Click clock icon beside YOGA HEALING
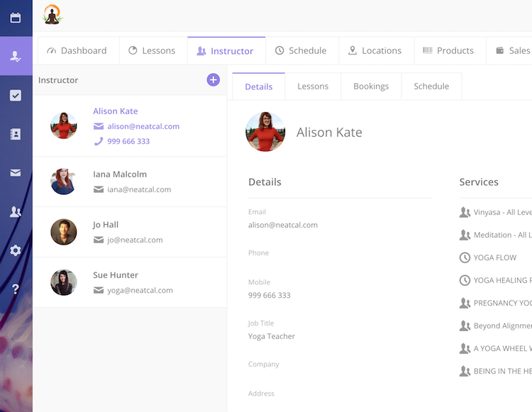 465,280
